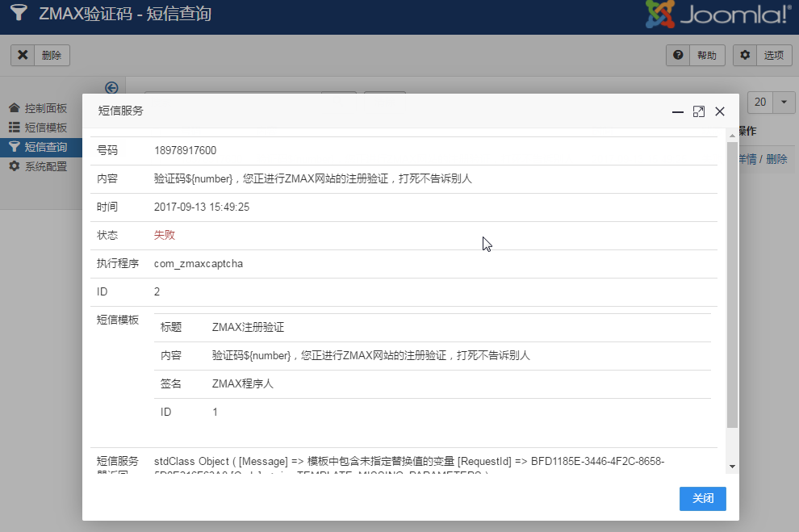Maximize the 短信服务 dialog
This screenshot has width=799, height=532.
pyautogui.click(x=699, y=111)
